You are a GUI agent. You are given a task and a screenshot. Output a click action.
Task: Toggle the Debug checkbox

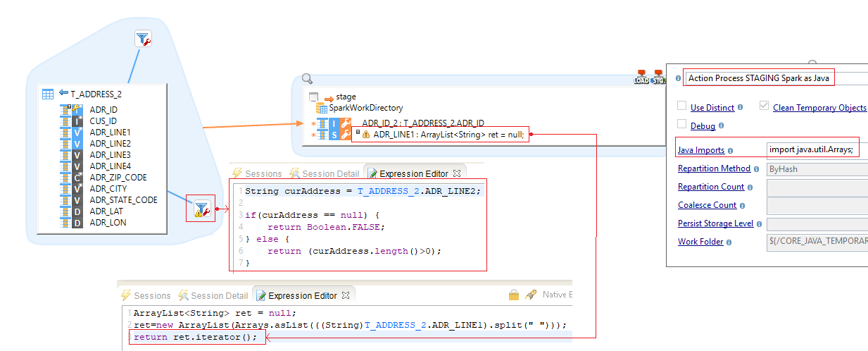681,125
